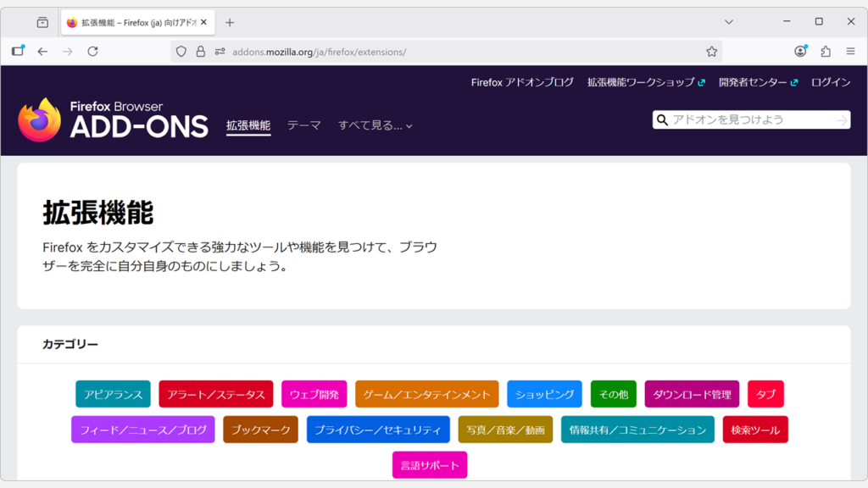
Task: Open the extensions puzzle icon
Action: pos(826,52)
